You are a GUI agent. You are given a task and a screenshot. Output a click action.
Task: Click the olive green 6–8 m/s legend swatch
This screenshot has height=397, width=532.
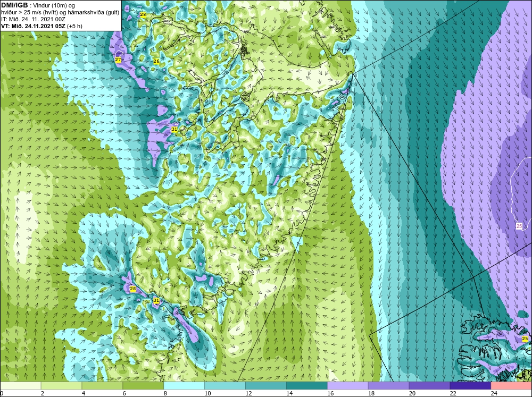tap(143, 385)
